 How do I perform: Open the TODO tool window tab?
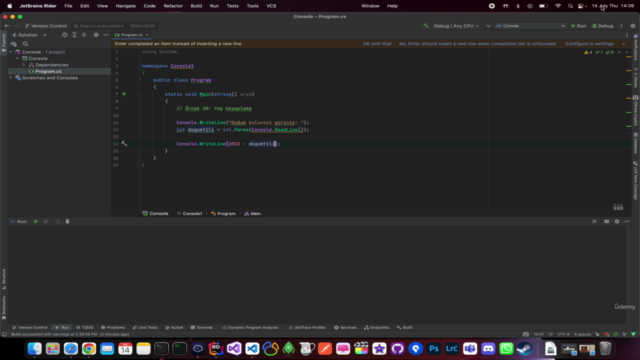(84, 327)
